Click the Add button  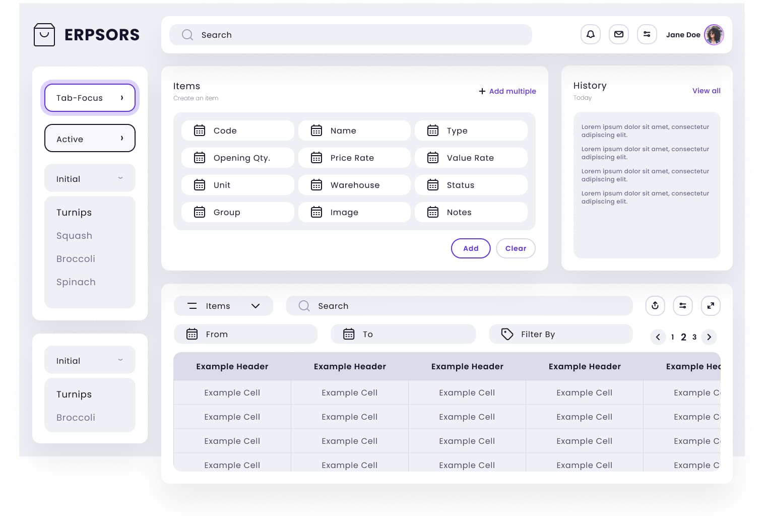coord(471,248)
